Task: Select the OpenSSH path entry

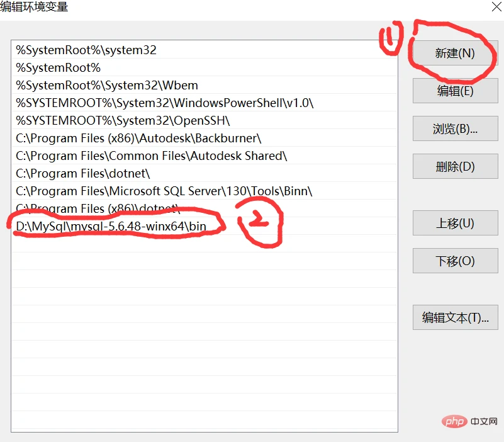Action: click(x=204, y=120)
